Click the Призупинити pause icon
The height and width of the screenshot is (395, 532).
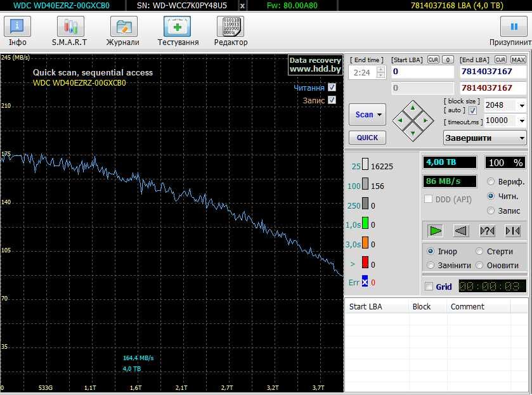click(x=514, y=27)
